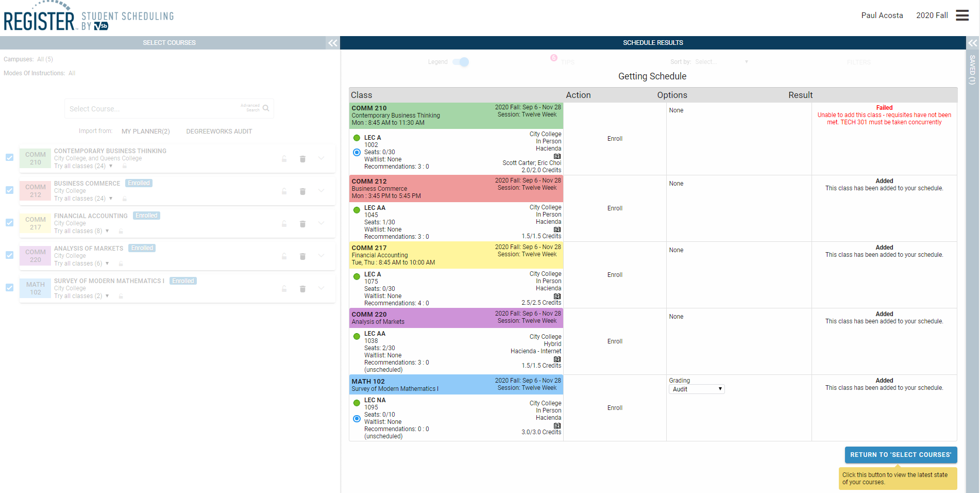Open the hamburger menu at top right
This screenshot has height=493, width=980.
(x=962, y=15)
